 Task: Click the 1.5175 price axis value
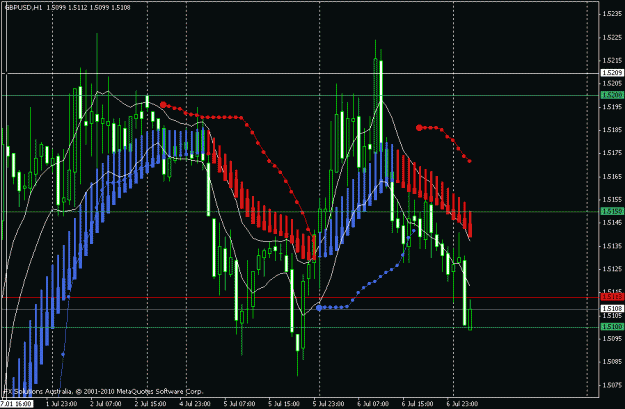(613, 153)
